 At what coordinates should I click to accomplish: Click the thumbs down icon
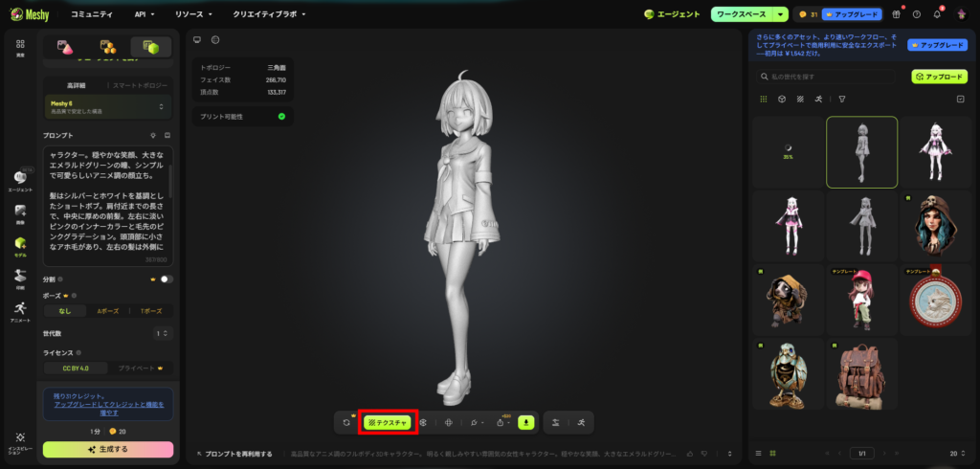pos(704,454)
